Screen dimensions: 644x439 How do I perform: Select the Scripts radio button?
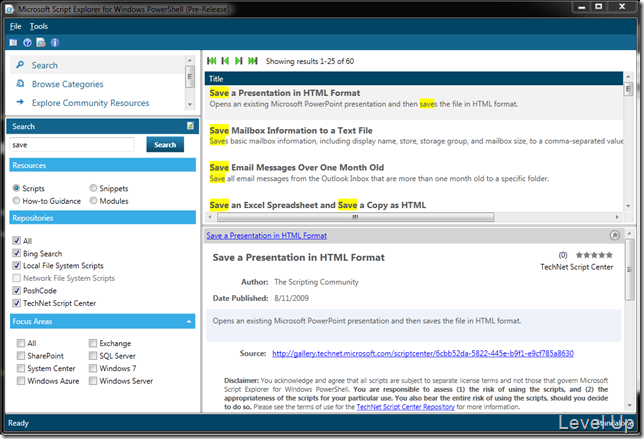click(x=16, y=188)
